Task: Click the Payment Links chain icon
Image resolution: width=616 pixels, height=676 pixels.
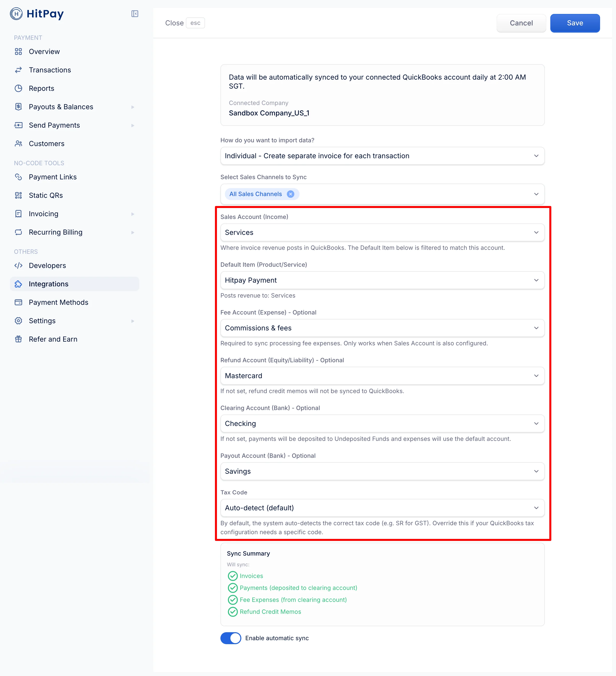Action: coord(18,177)
